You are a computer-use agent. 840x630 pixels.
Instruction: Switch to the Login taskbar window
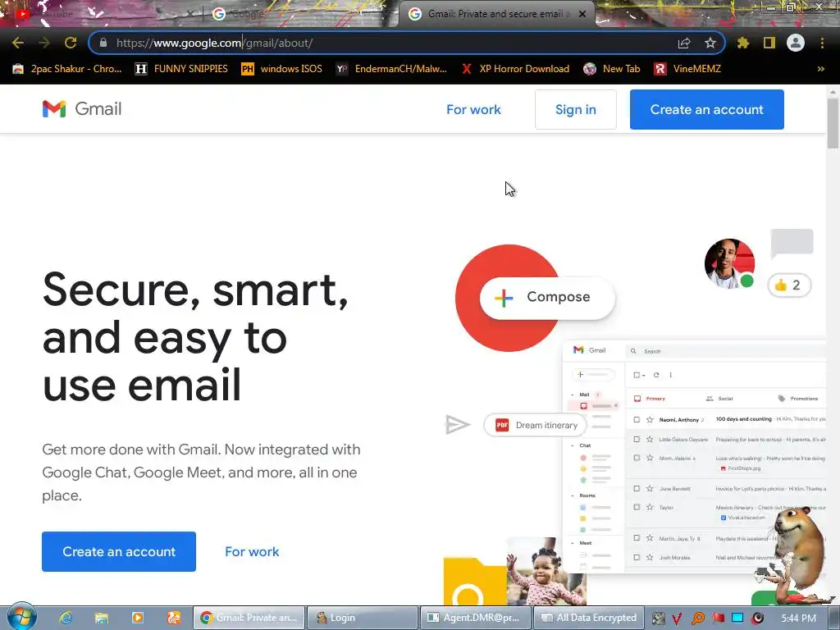pyautogui.click(x=363, y=618)
